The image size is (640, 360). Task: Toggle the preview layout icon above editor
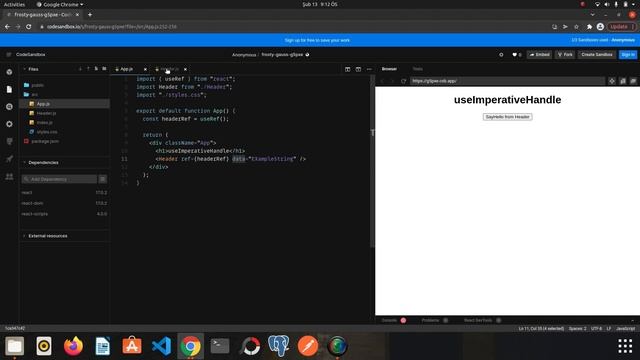358,69
